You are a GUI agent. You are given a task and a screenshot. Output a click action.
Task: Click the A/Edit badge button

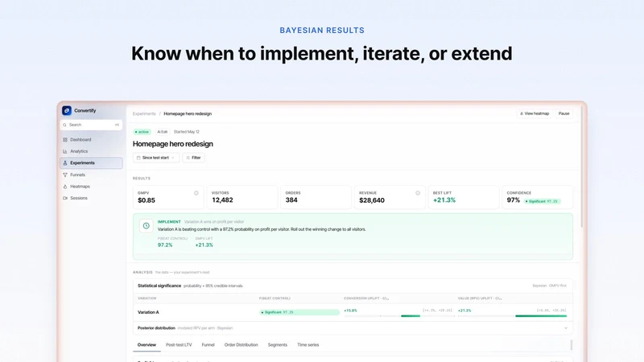point(163,132)
